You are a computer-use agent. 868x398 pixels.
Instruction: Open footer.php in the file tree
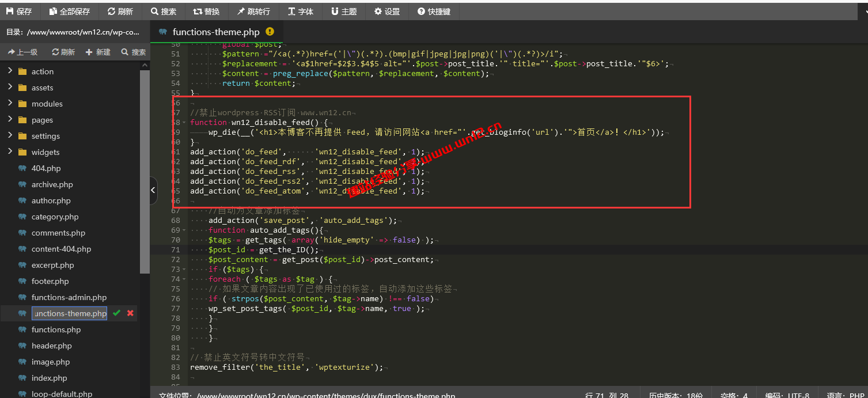pos(50,281)
